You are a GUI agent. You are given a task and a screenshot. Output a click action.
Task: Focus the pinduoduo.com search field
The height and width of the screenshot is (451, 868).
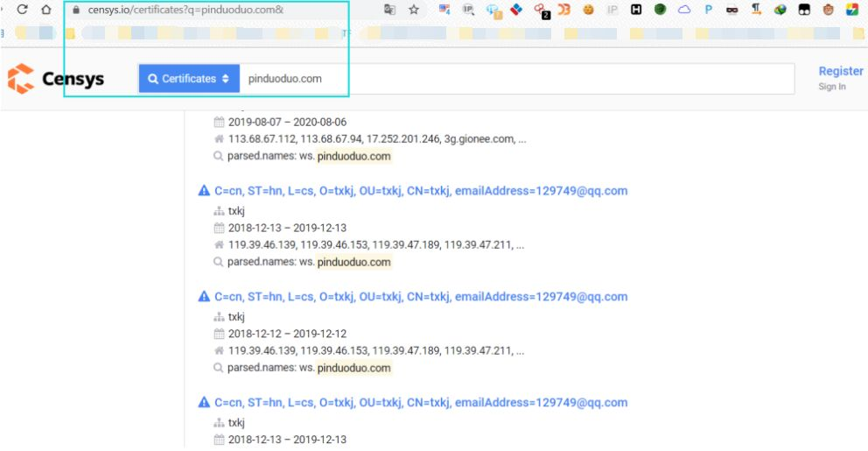tap(517, 79)
